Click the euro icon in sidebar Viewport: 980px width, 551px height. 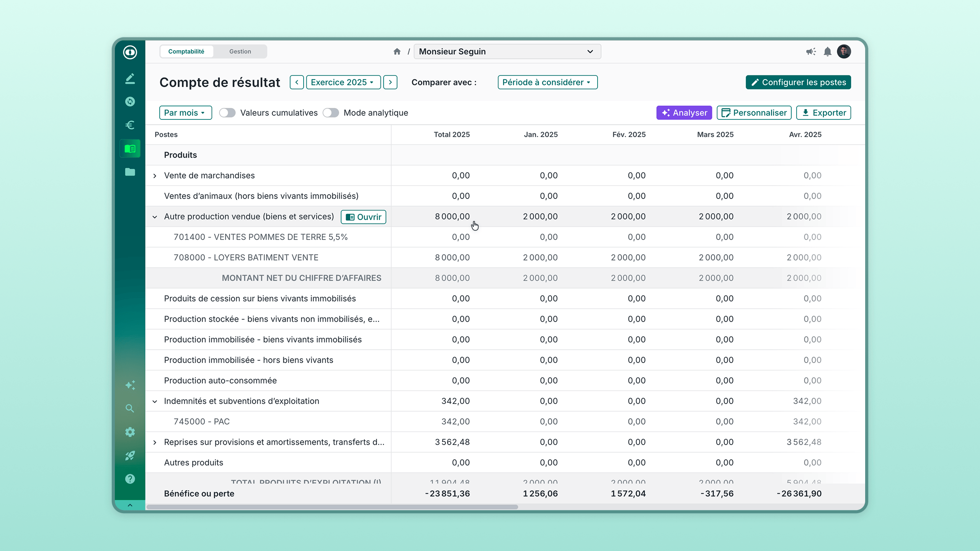click(130, 125)
